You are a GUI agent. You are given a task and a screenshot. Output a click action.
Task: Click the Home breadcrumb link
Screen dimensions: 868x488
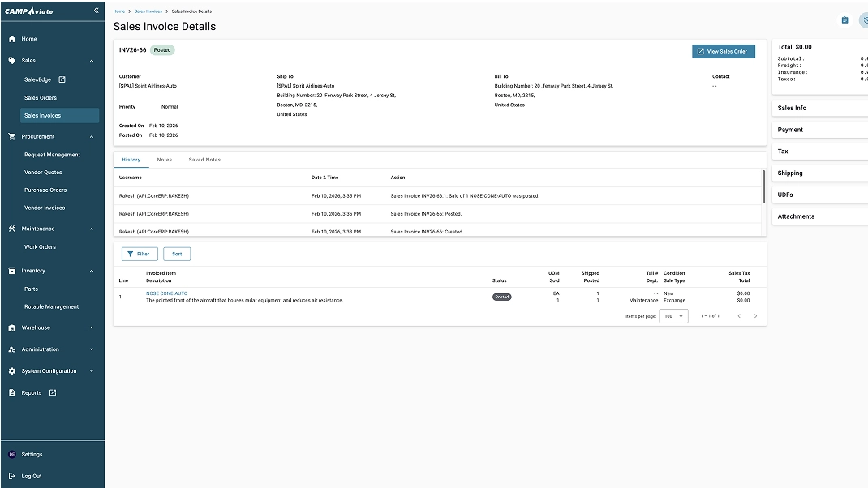tap(119, 11)
